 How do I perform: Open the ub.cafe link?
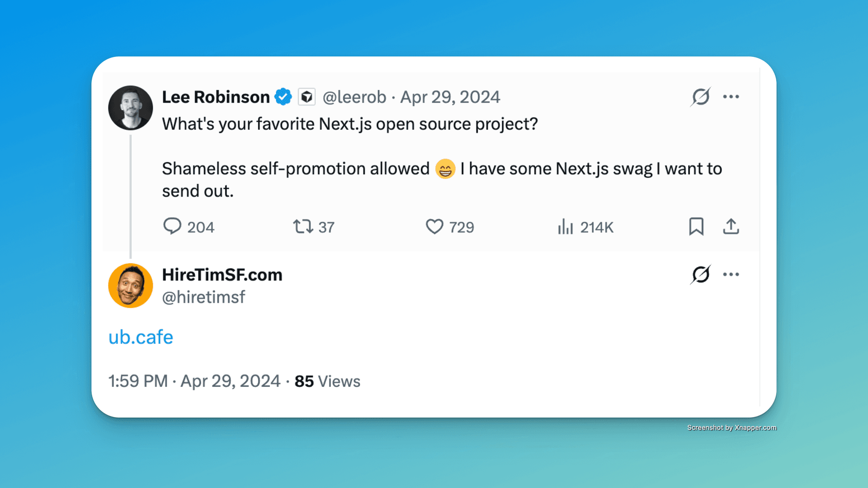tap(141, 337)
